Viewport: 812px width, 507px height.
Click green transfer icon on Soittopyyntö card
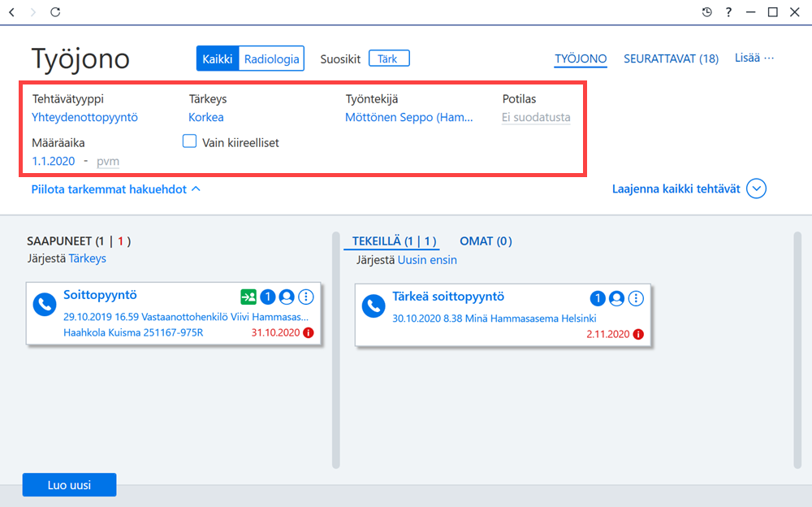pyautogui.click(x=248, y=297)
